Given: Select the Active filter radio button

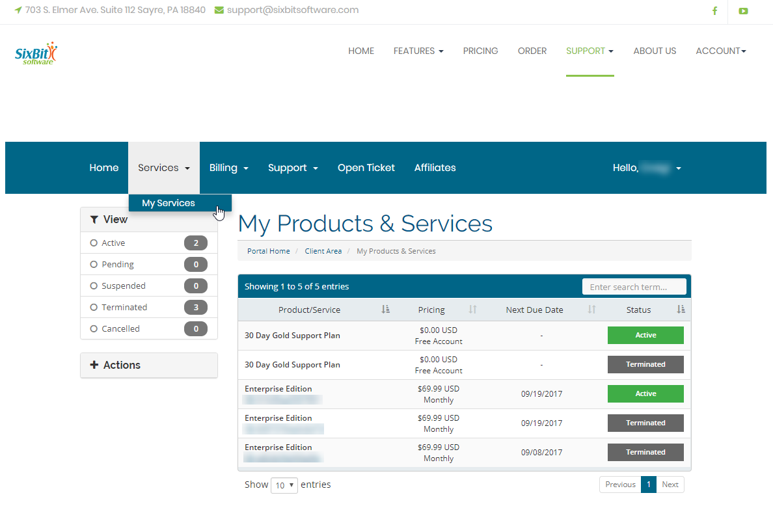Looking at the screenshot, I should point(94,243).
